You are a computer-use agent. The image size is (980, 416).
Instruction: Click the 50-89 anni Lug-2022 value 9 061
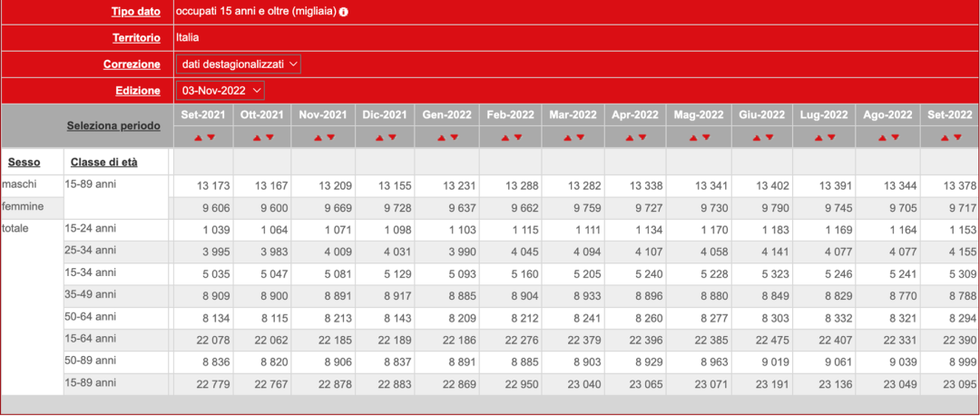pyautogui.click(x=838, y=362)
